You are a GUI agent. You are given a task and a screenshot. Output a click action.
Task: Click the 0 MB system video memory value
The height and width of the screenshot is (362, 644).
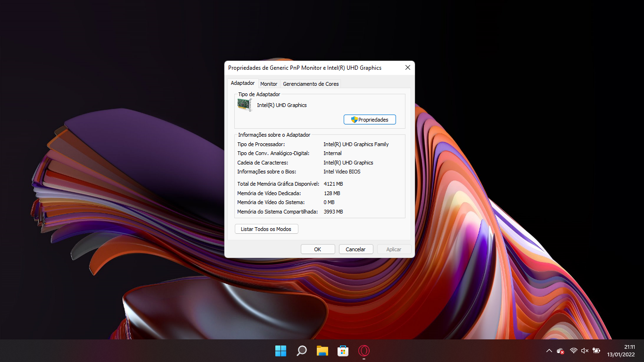(x=329, y=202)
